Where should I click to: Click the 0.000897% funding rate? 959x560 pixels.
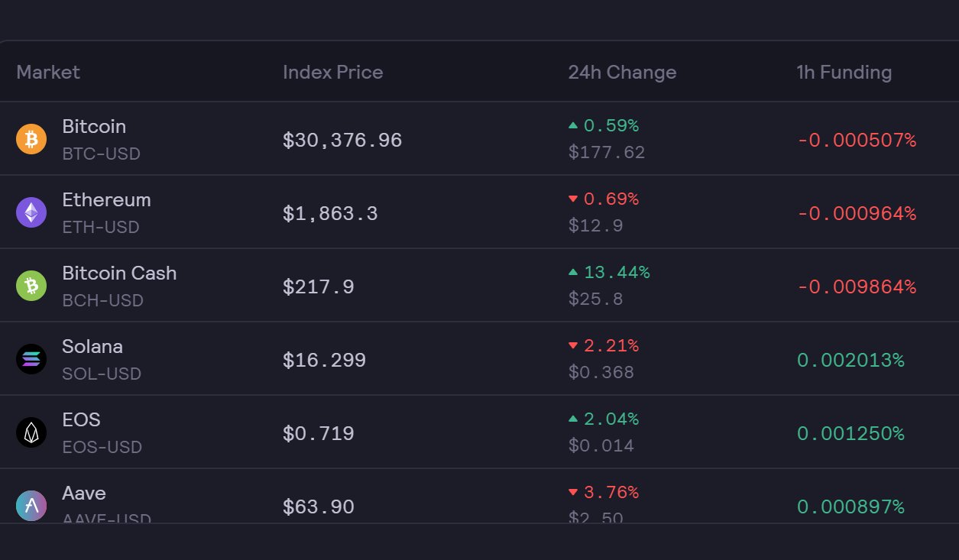coord(850,507)
